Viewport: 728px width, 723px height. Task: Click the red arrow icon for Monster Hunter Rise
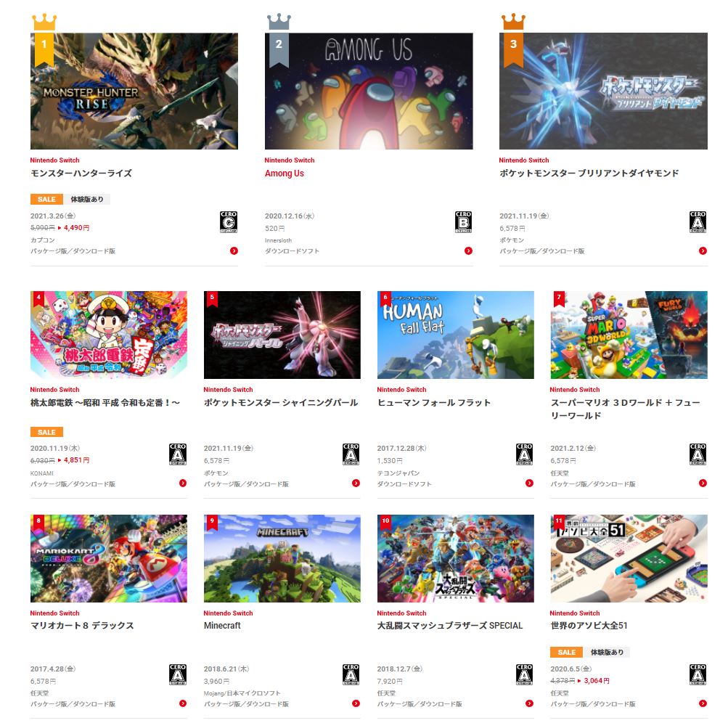pyautogui.click(x=234, y=250)
